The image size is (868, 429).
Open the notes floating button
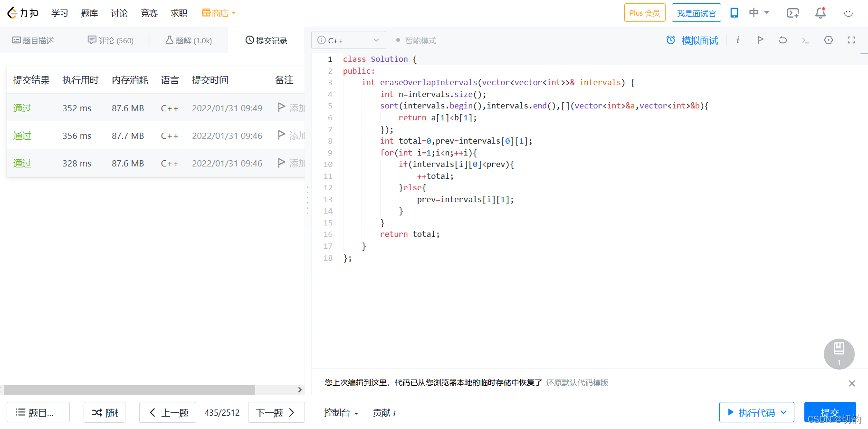839,354
